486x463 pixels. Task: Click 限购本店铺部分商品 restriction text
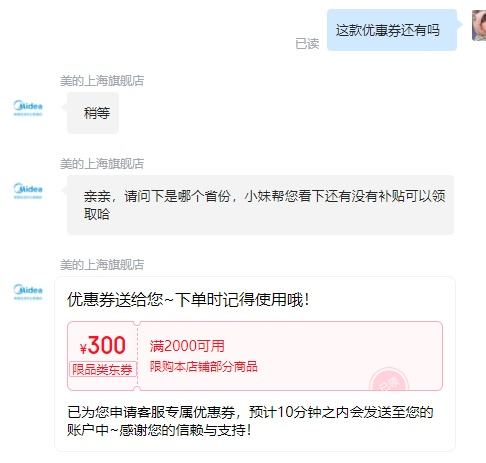tap(204, 366)
